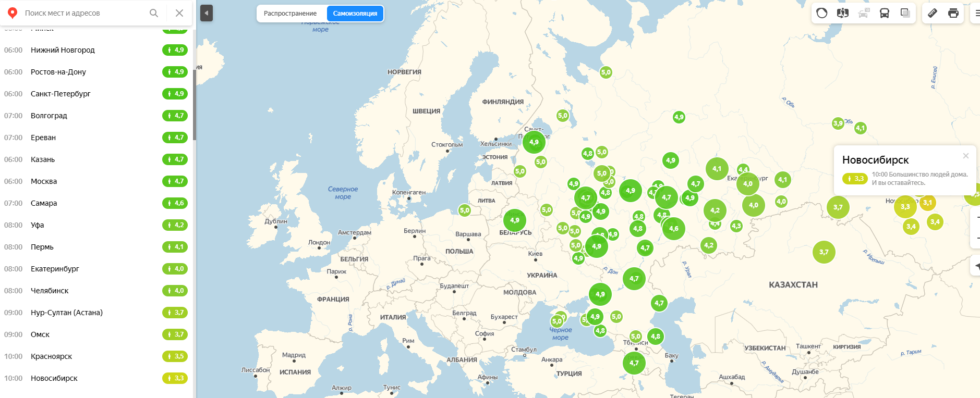Click the red Yandex Maps pin logo

(x=13, y=13)
